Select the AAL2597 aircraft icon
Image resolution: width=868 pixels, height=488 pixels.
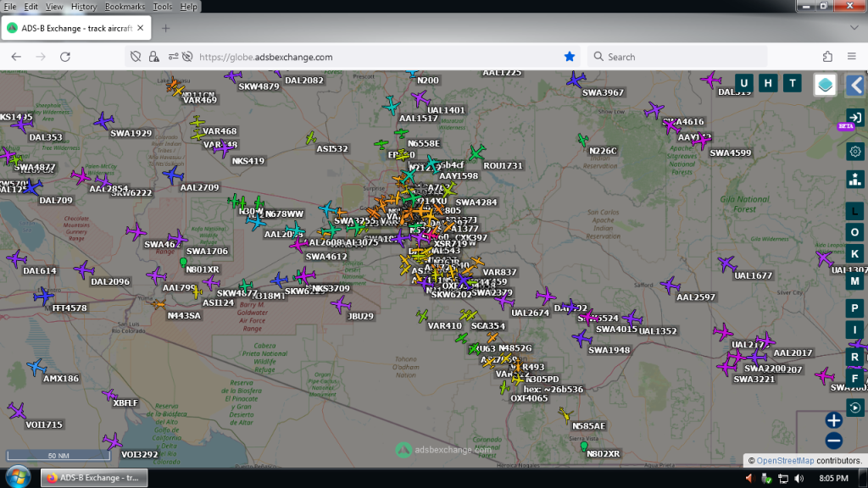click(670, 286)
